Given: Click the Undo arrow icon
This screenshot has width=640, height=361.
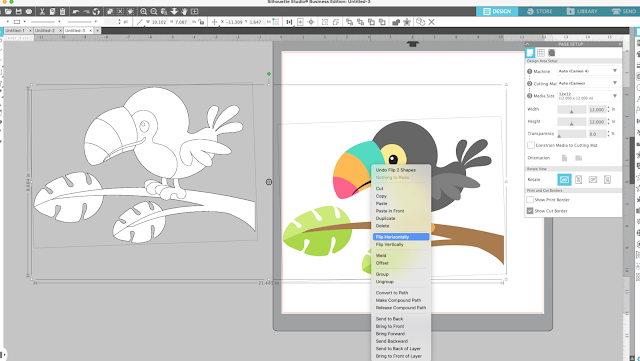Looking at the screenshot, I should [x=76, y=11].
